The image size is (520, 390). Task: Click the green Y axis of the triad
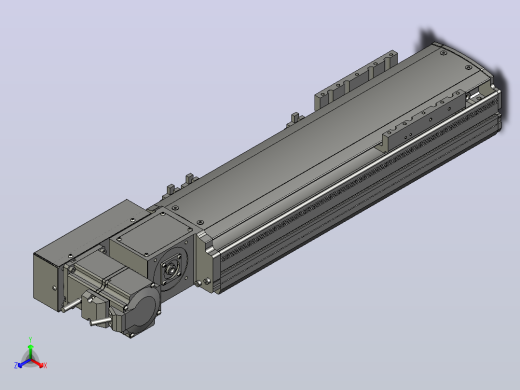tap(30, 351)
